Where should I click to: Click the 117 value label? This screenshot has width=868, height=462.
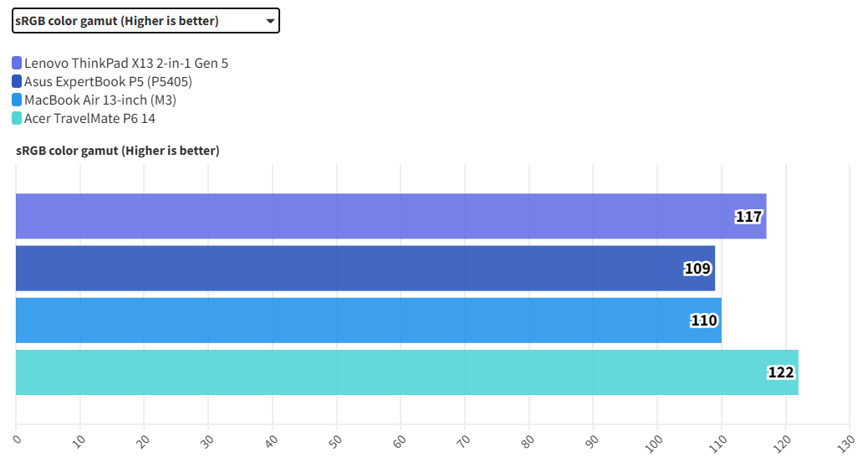click(748, 217)
